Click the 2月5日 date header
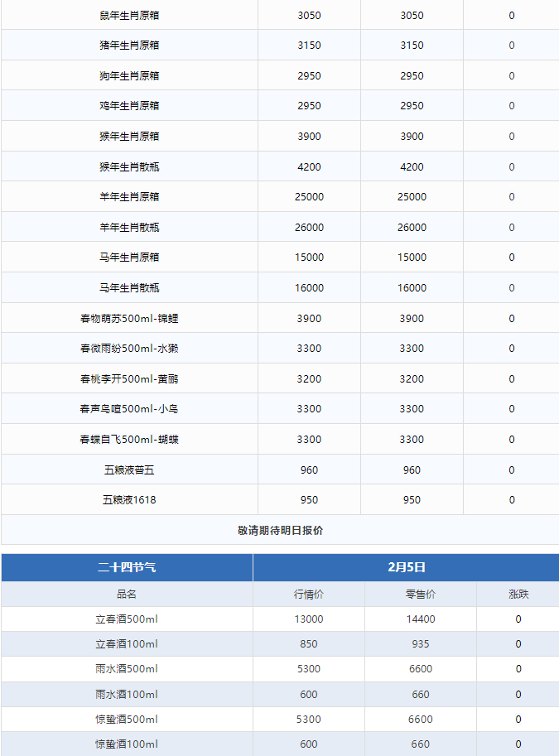Viewport: 559px width, 756px height. pyautogui.click(x=407, y=567)
